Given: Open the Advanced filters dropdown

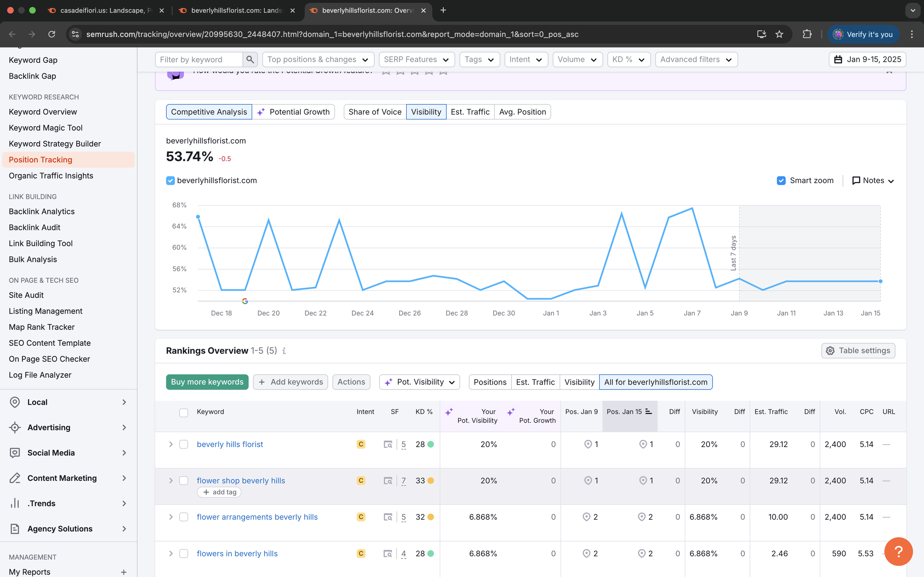Looking at the screenshot, I should click(x=696, y=60).
